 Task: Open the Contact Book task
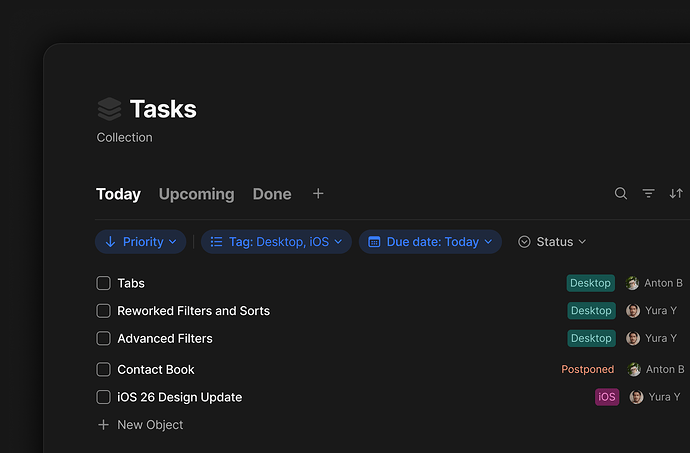(x=156, y=369)
